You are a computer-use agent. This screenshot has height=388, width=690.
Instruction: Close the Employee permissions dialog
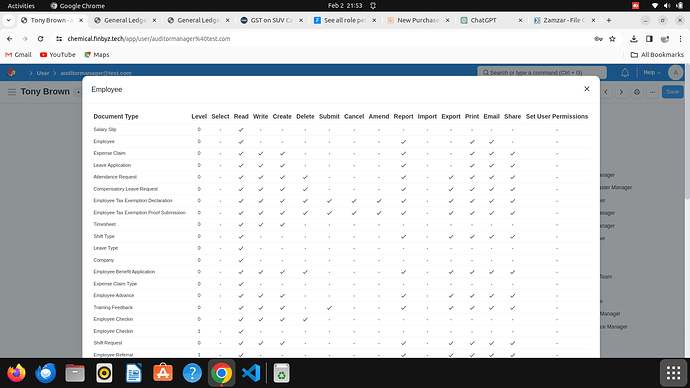(587, 89)
